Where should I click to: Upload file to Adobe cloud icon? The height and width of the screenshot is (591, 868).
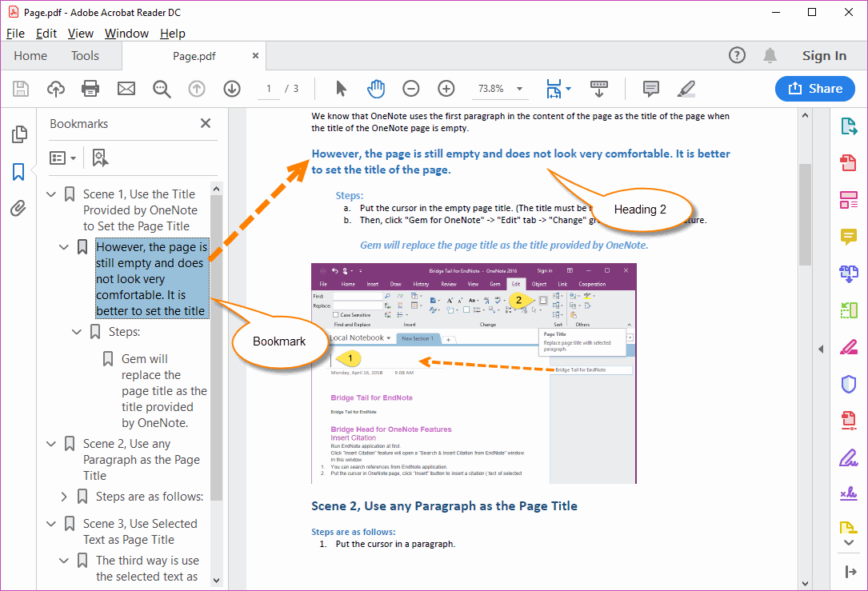(55, 89)
